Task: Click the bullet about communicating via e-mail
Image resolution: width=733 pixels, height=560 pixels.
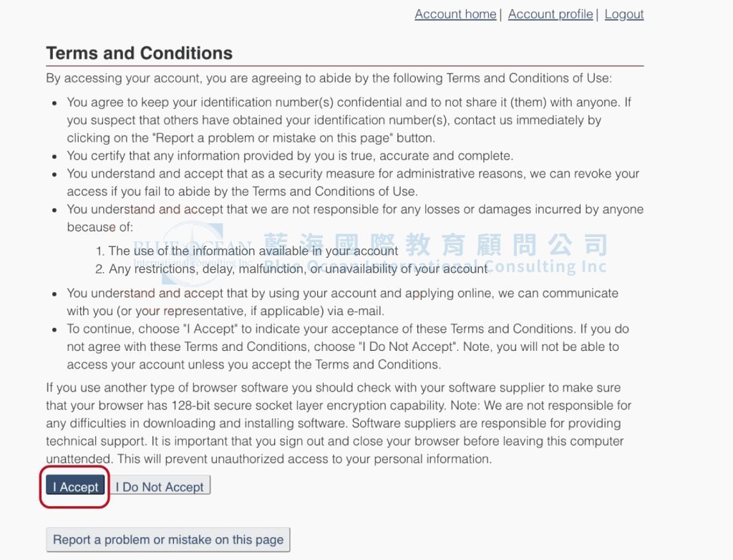Action: (x=343, y=301)
